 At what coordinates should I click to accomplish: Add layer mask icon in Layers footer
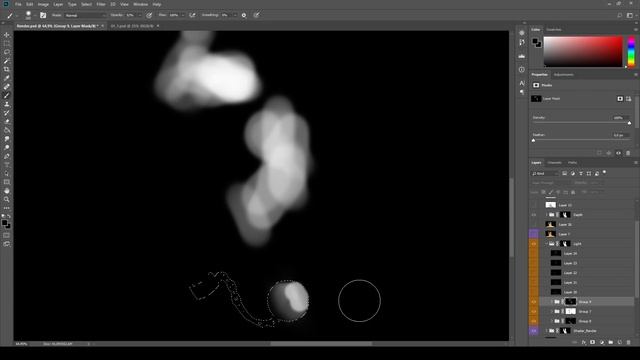(593, 342)
